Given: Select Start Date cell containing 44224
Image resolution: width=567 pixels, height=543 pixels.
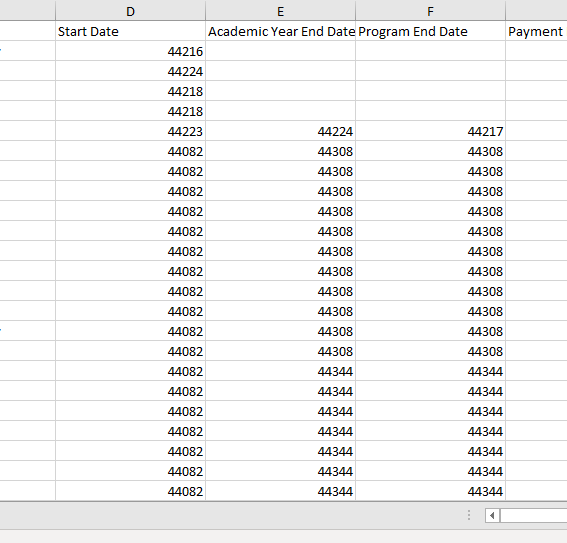Looking at the screenshot, I should (x=131, y=71).
